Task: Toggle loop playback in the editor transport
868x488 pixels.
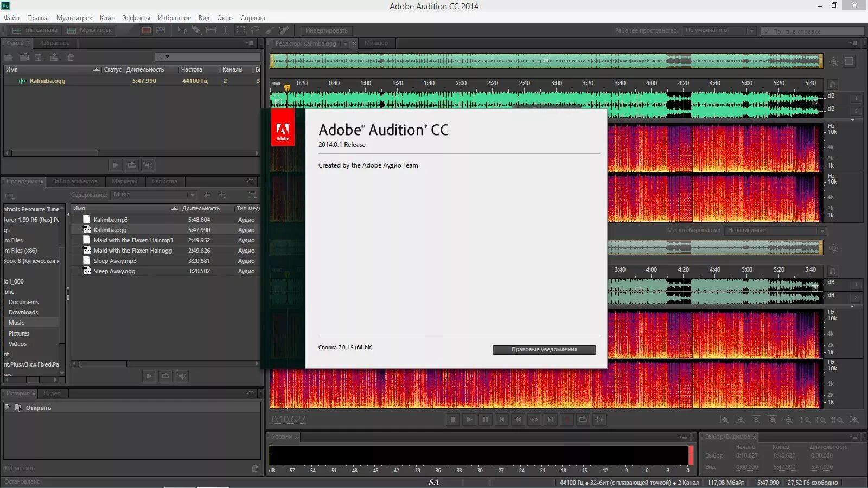Action: 583,419
